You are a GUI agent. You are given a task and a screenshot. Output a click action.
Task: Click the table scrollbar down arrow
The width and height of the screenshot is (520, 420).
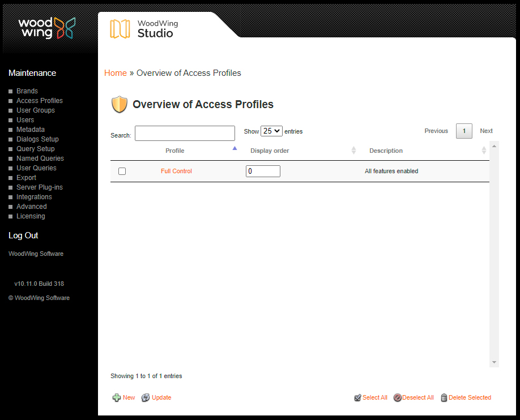(494, 362)
